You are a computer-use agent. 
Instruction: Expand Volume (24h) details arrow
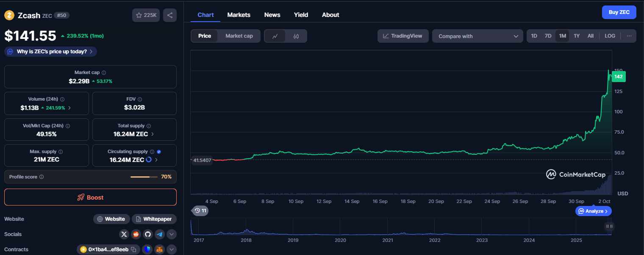[x=69, y=108]
